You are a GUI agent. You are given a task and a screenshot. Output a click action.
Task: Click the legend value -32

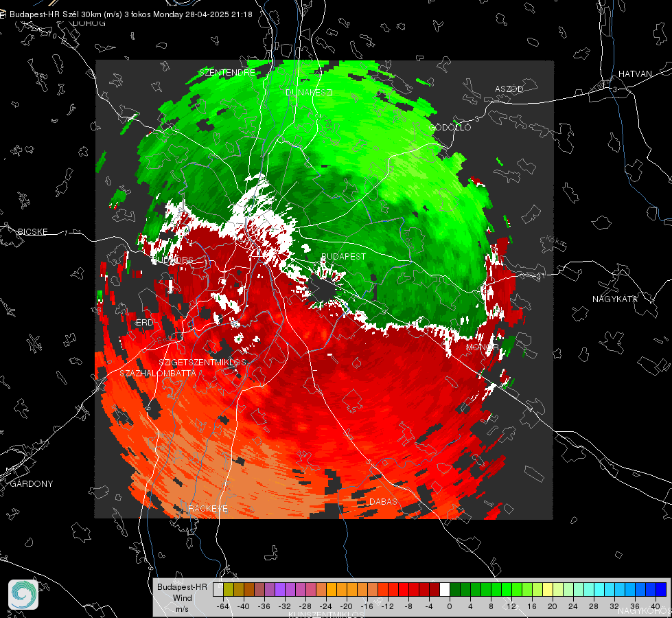(x=285, y=607)
